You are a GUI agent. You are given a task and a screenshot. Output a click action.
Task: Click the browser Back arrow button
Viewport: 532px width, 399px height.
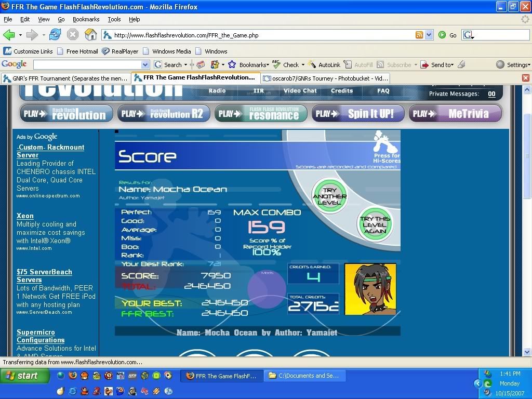pyautogui.click(x=9, y=35)
